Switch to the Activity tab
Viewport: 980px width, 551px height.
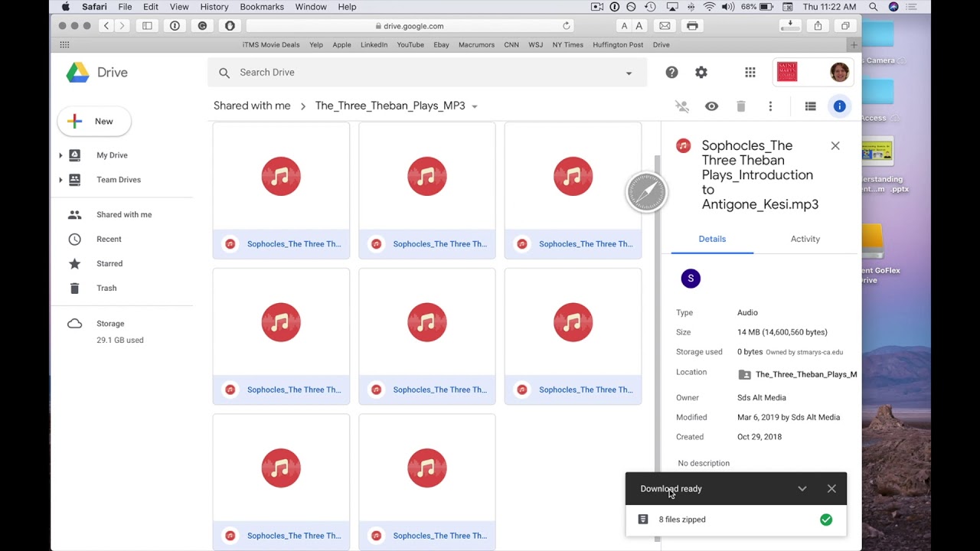pyautogui.click(x=805, y=240)
